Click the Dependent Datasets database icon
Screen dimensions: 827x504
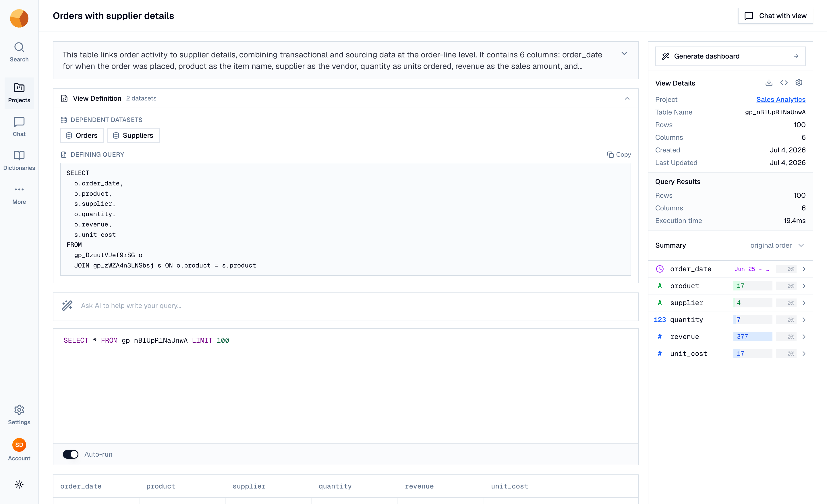tap(64, 120)
